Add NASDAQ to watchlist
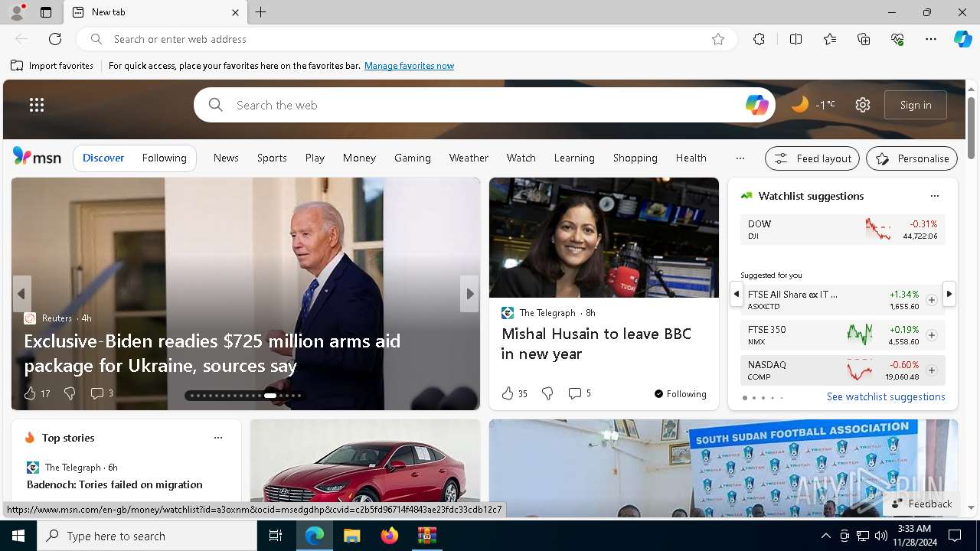This screenshot has height=551, width=980. coord(931,370)
